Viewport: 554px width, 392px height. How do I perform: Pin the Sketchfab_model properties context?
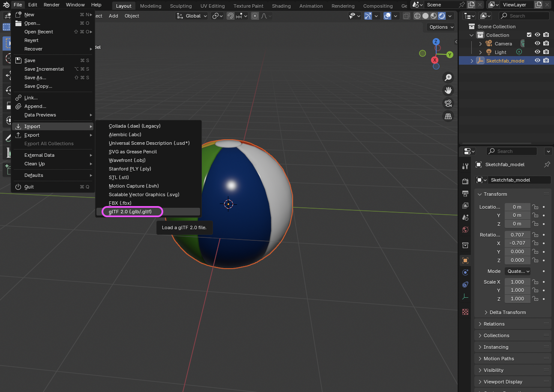tap(547, 165)
